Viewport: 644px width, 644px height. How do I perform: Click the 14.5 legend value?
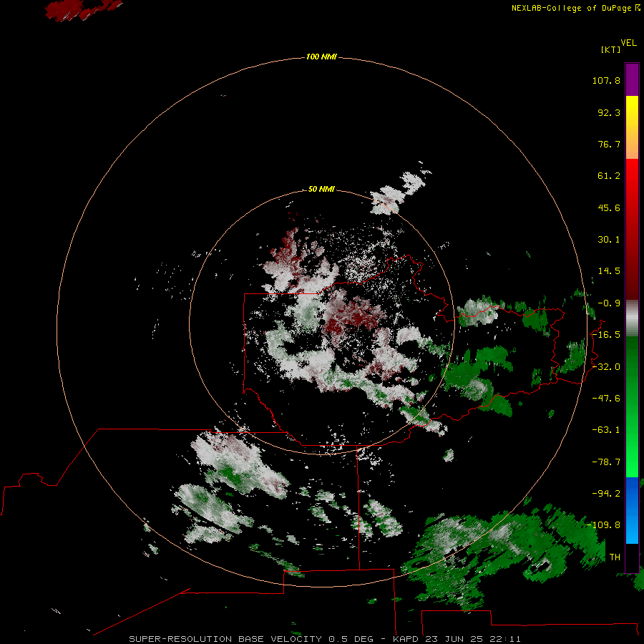609,271
